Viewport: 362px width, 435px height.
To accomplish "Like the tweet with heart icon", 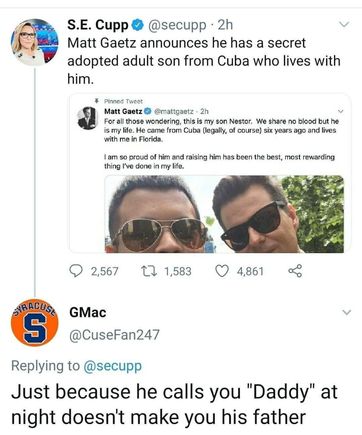I will [x=222, y=271].
